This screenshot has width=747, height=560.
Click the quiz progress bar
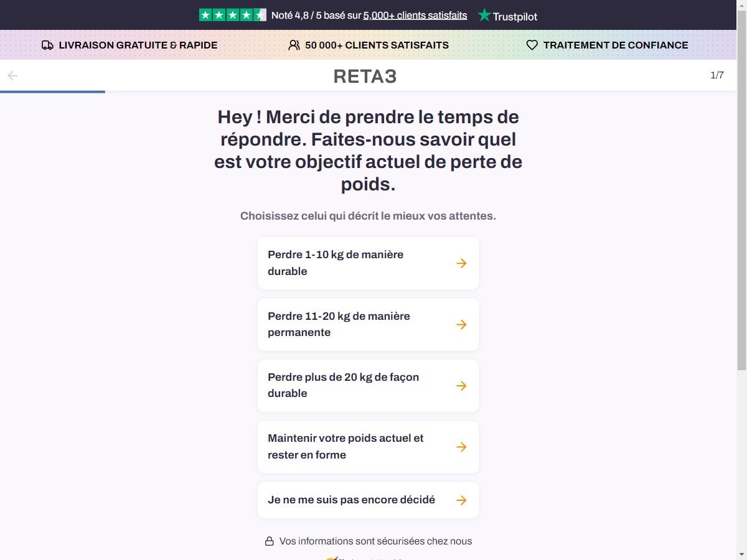point(369,92)
